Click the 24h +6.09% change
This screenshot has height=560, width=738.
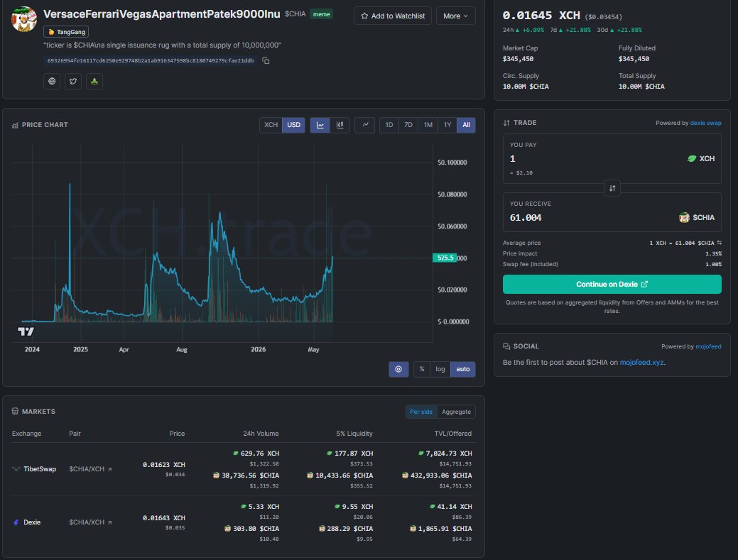click(x=523, y=30)
